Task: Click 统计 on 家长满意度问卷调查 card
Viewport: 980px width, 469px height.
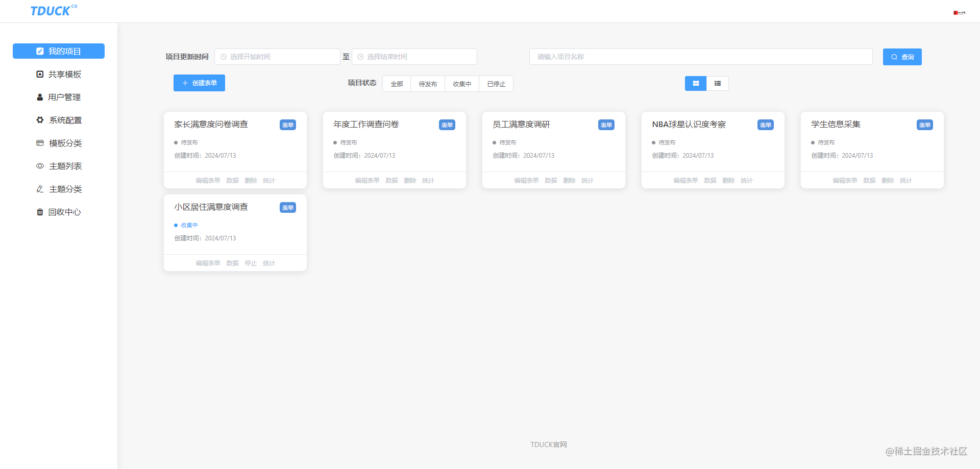Action: coord(269,180)
